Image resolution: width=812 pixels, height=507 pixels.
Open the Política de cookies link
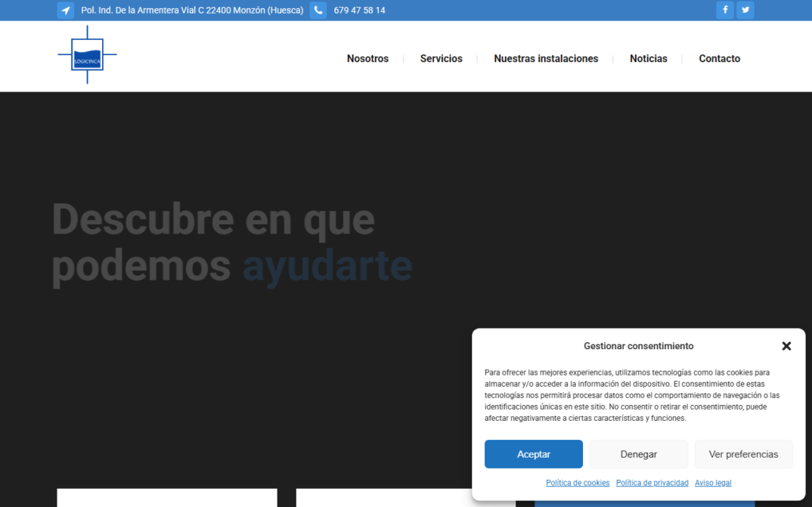(x=578, y=483)
